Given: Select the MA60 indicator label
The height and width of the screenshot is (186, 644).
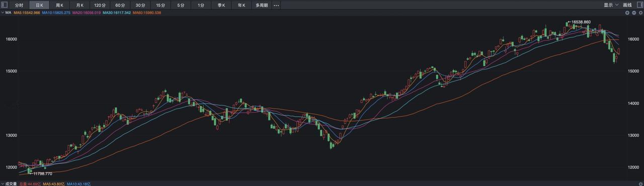Looking at the screenshot, I should 146,13.
